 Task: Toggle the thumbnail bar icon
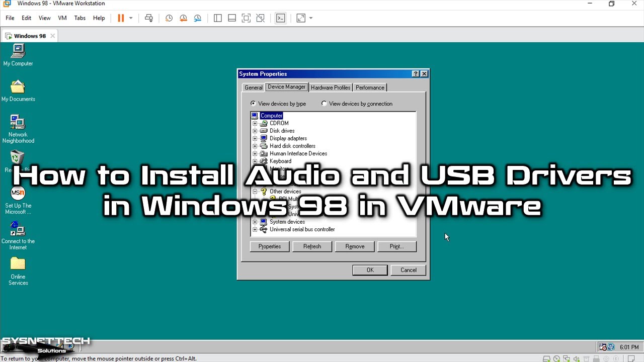(232, 18)
